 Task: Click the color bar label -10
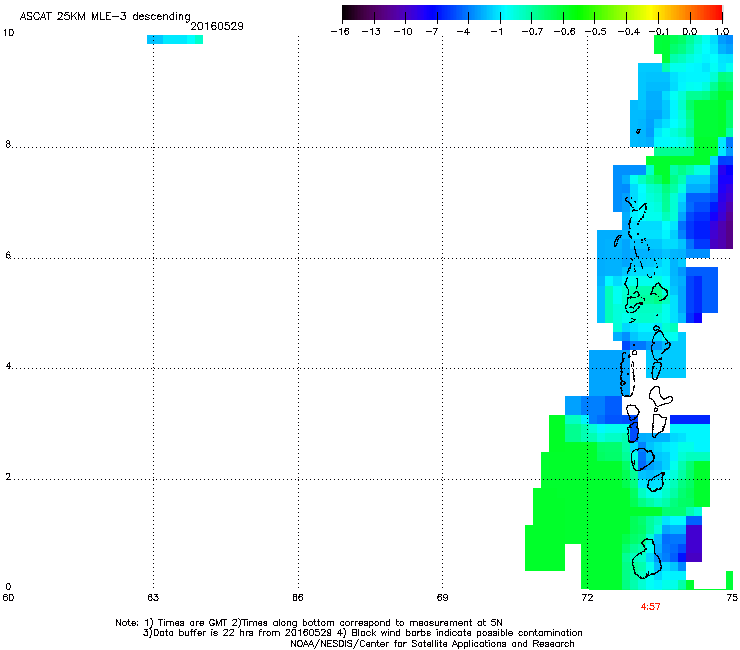point(403,32)
